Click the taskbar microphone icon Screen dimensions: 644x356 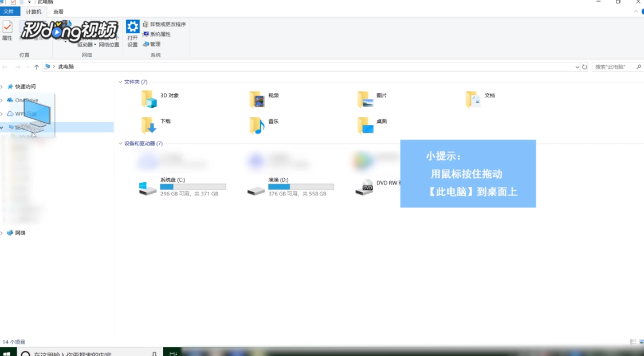tap(154, 354)
